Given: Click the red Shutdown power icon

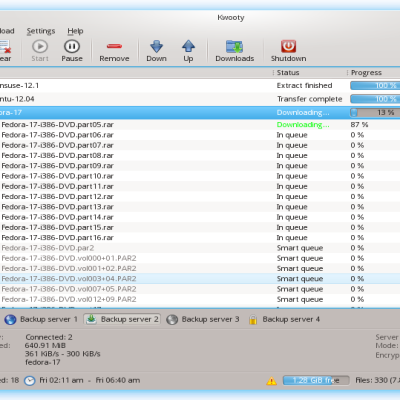Looking at the screenshot, I should pyautogui.click(x=288, y=46).
